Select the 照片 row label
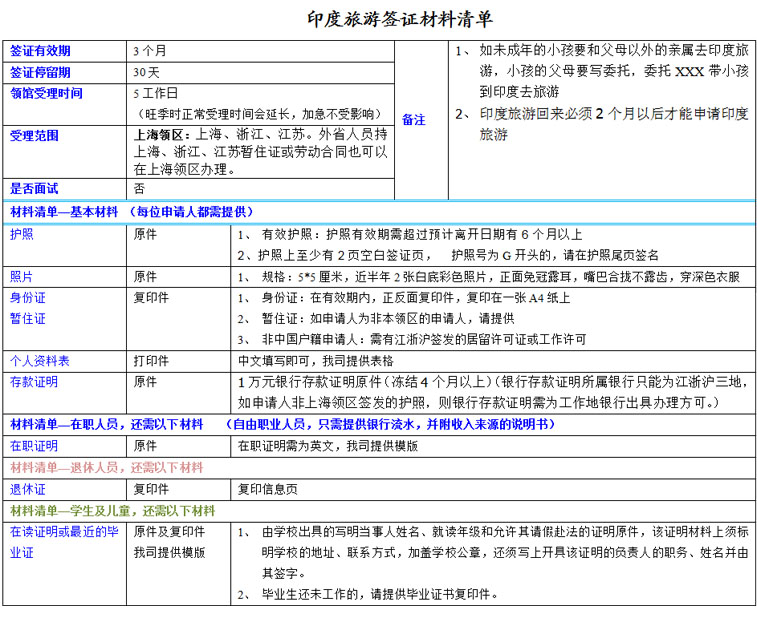This screenshot has height=617, width=757. pos(22,277)
